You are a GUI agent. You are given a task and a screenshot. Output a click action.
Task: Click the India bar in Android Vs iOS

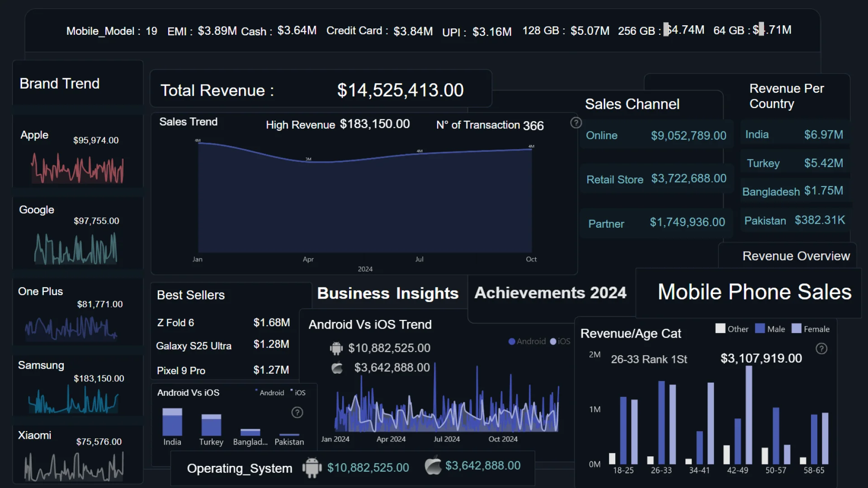point(172,422)
